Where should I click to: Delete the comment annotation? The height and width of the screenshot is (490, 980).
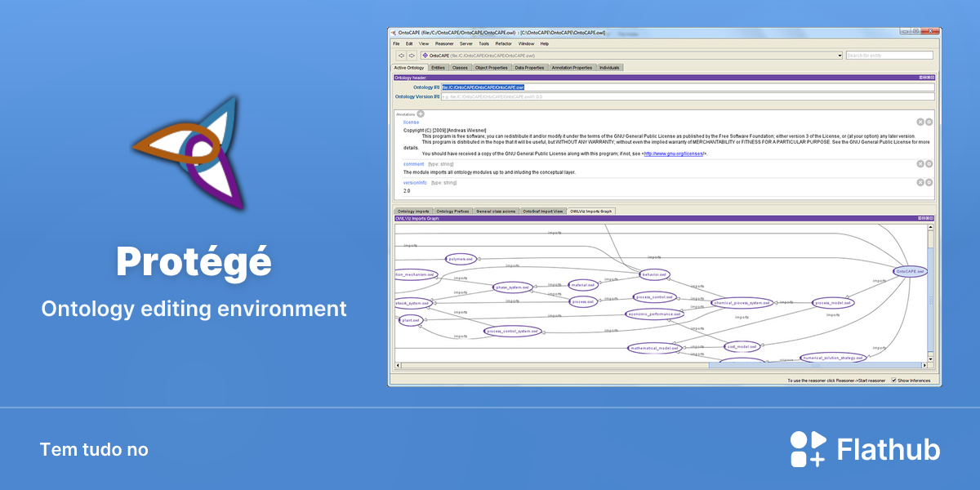(x=920, y=164)
